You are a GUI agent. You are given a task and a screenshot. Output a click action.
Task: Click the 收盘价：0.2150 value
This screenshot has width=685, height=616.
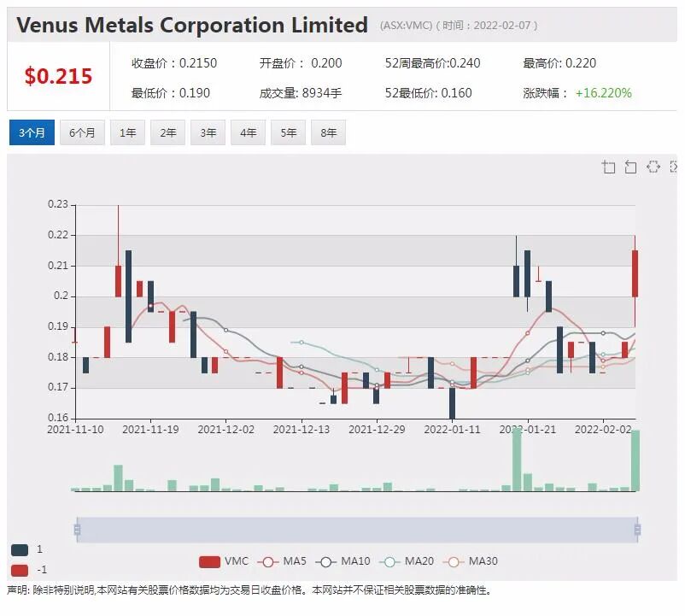tap(174, 63)
